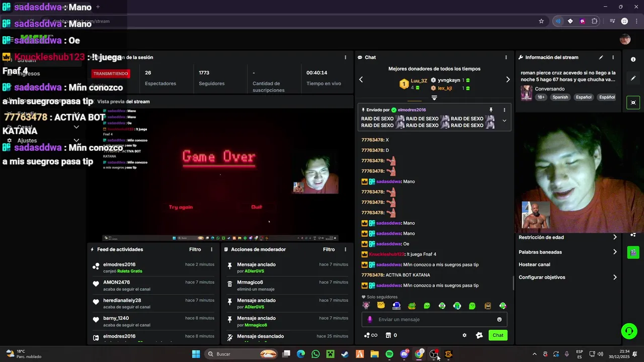Screen dimensions: 644x362
Task: Open chat settings gear icon
Action: (464, 335)
